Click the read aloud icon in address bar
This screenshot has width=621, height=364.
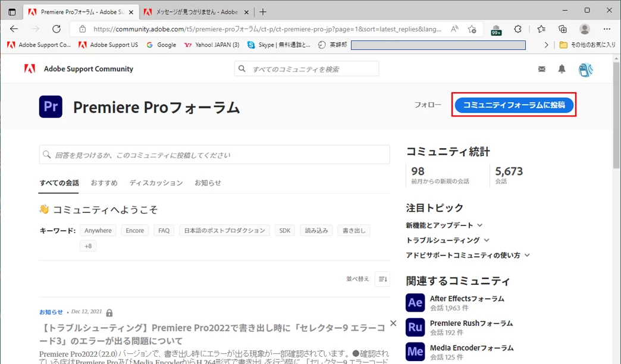coord(454,29)
